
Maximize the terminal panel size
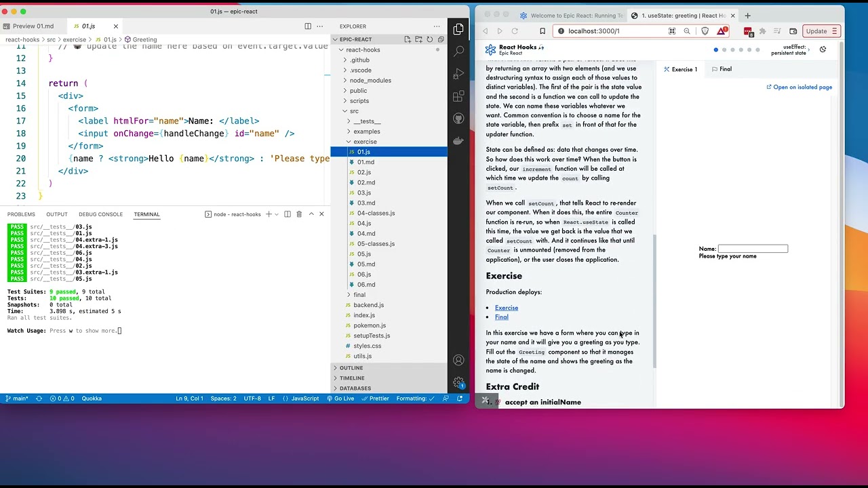311,214
